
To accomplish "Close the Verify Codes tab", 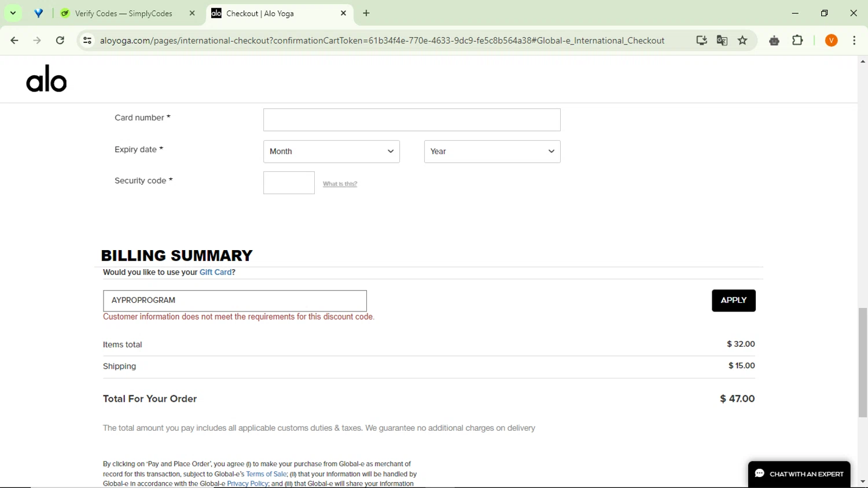I will [192, 13].
